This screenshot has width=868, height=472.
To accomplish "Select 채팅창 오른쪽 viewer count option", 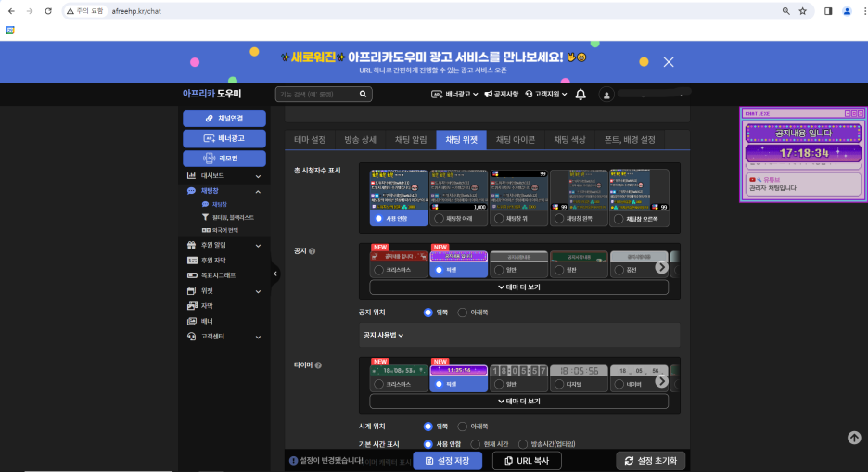I will coord(639,198).
